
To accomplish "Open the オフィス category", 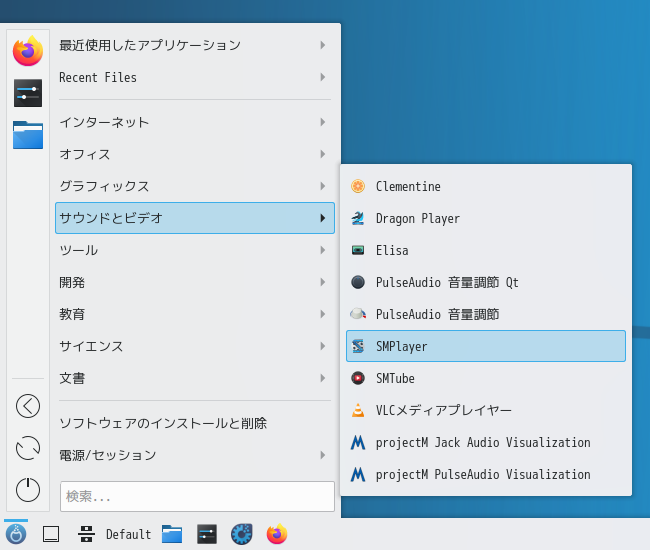I will tap(195, 154).
